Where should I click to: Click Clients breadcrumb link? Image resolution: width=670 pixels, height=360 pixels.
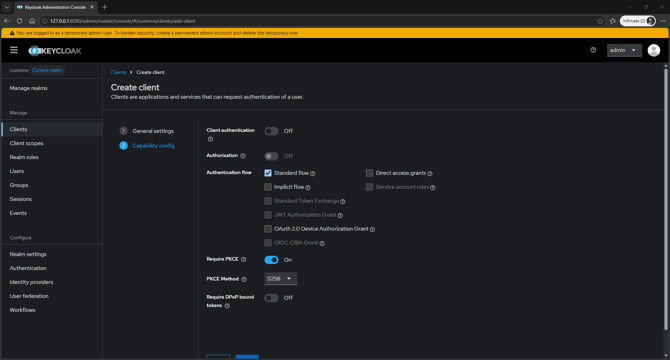[x=118, y=72]
